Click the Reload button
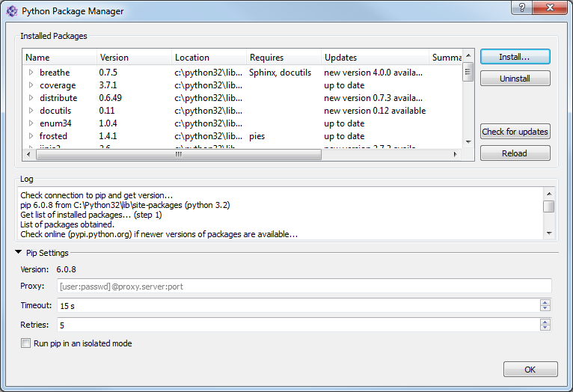The image size is (573, 392). coord(515,153)
